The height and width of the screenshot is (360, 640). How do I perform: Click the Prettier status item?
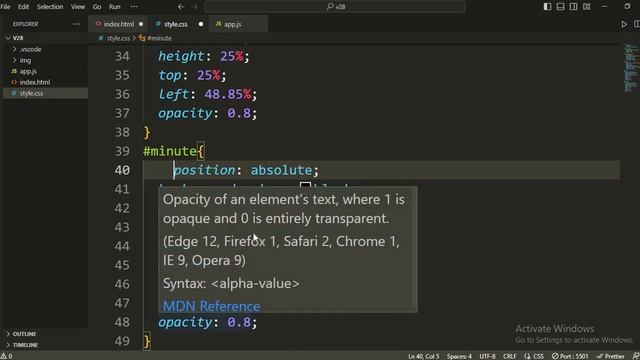point(611,356)
